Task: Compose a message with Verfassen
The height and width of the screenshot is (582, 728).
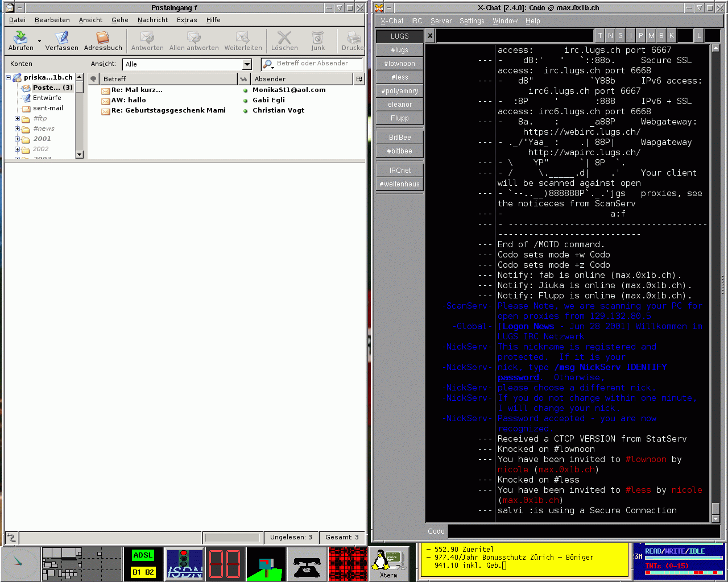Action: click(x=61, y=40)
